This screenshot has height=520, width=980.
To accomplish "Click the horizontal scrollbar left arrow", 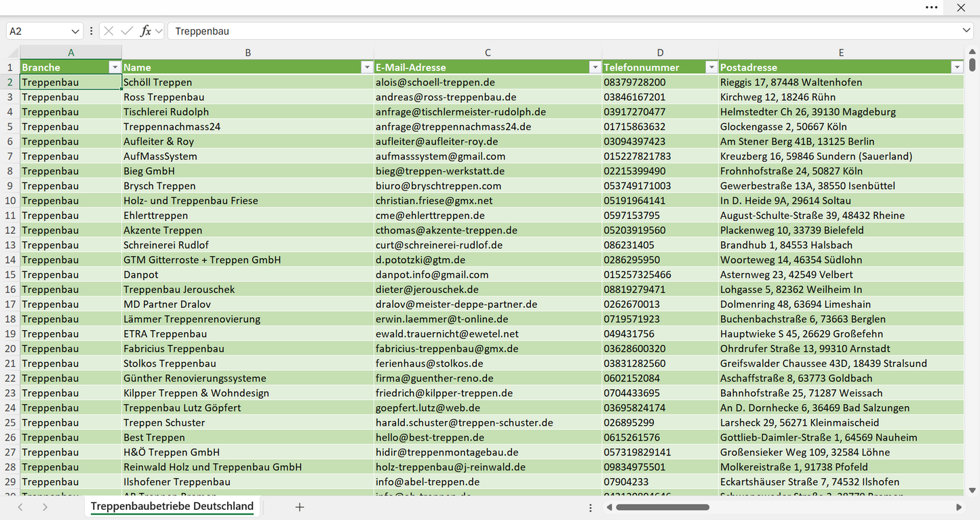I will 610,507.
